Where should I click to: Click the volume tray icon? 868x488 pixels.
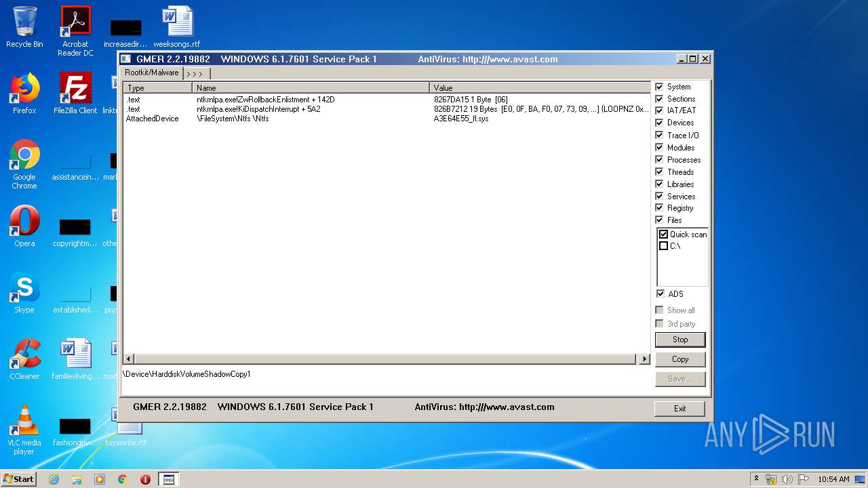point(787,479)
